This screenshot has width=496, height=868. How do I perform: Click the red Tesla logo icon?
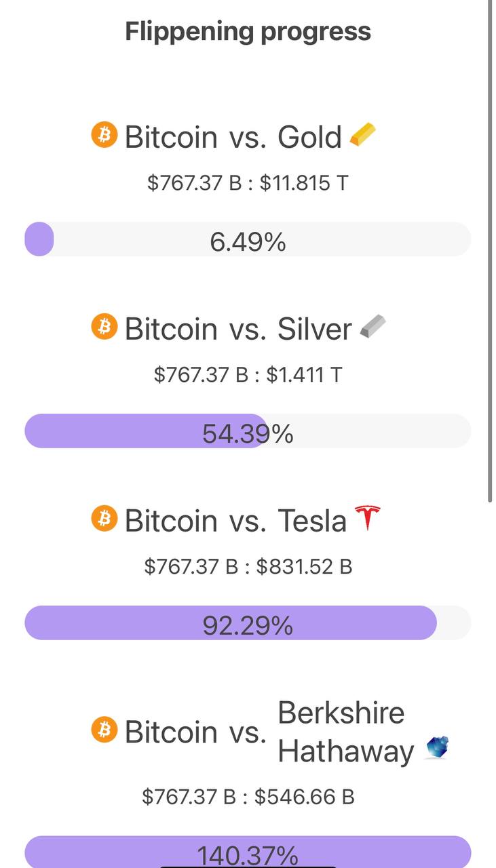tap(367, 518)
